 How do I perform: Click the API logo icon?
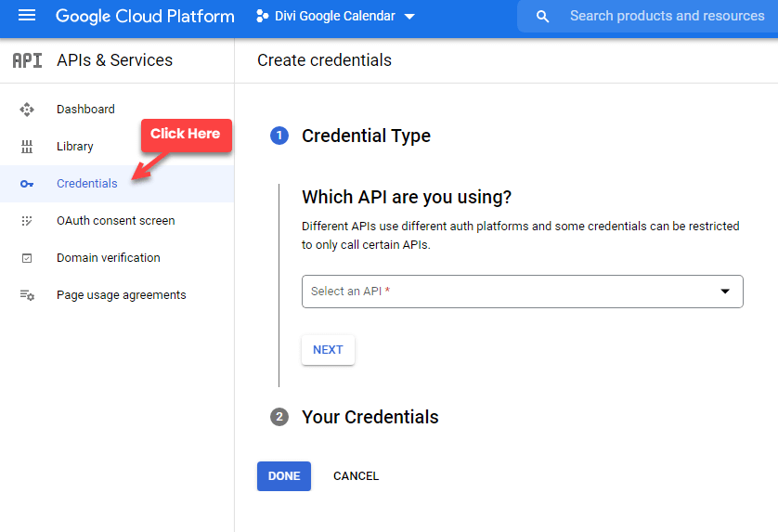27,60
